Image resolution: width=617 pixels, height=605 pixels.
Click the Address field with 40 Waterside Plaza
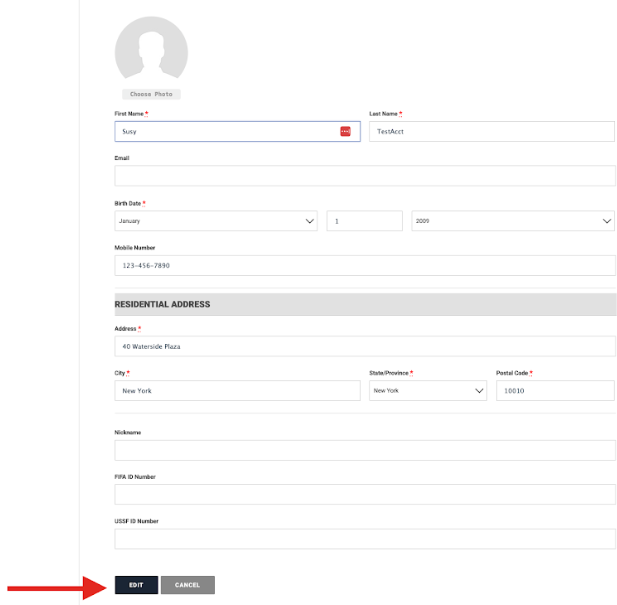(x=365, y=346)
